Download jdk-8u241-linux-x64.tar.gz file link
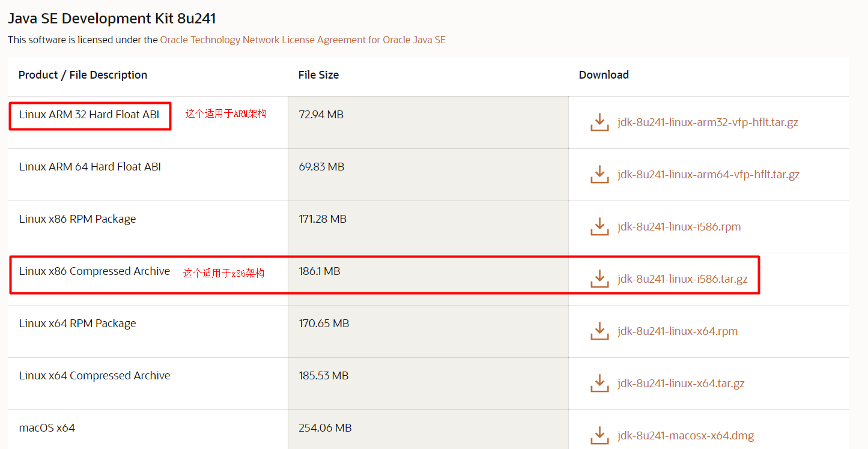The width and height of the screenshot is (868, 449). point(681,384)
